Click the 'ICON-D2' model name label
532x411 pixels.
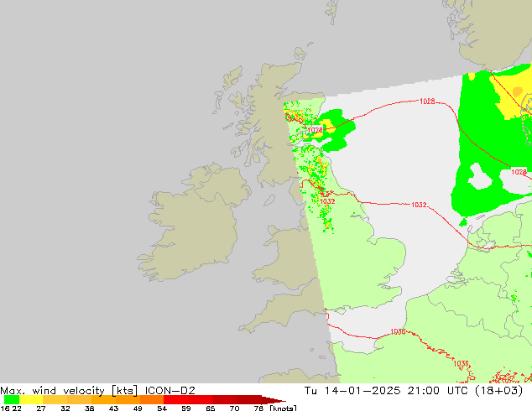click(170, 390)
